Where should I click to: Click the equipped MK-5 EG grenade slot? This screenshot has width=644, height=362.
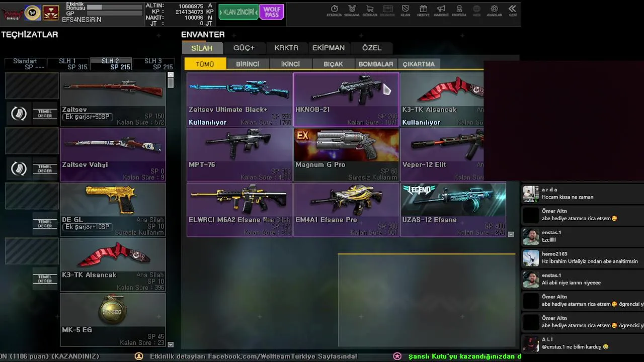[x=113, y=320]
